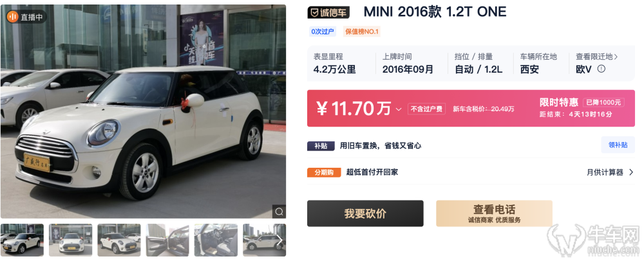This screenshot has height=261, width=644.
Task: Select the first car thumbnail
Action: [x=22, y=240]
